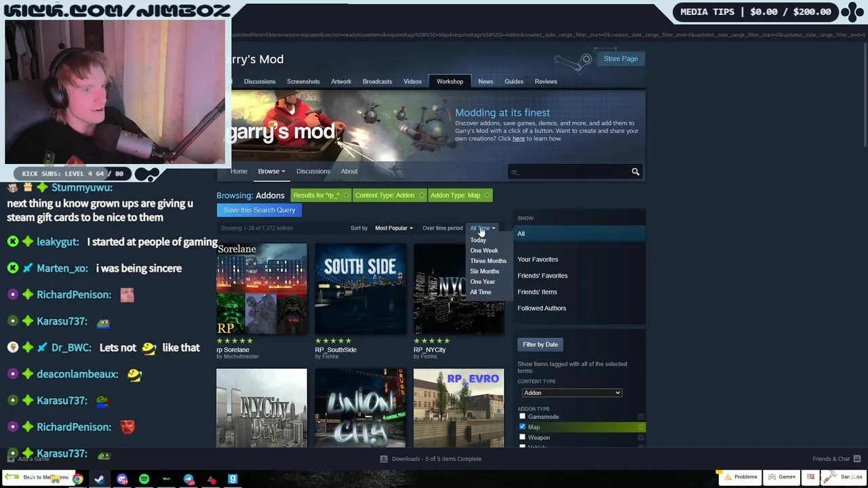Image resolution: width=868 pixels, height=488 pixels.
Task: Select Three Months time period
Action: point(488,261)
